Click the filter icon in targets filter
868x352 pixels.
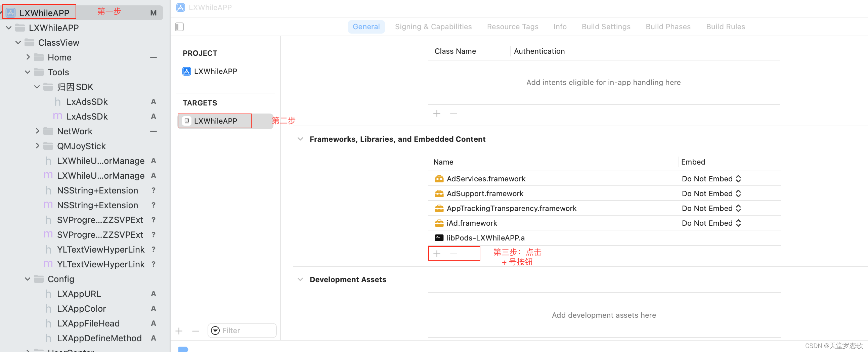tap(215, 331)
